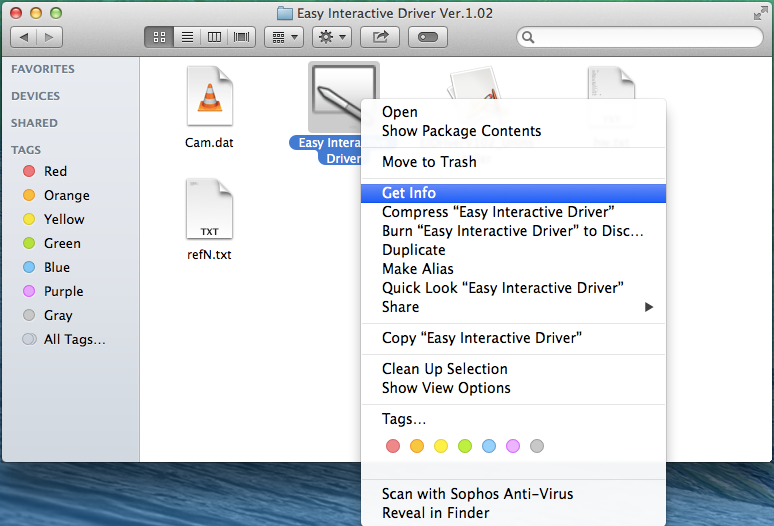This screenshot has width=774, height=526.
Task: Switch to icon view in toolbar
Action: (x=158, y=37)
